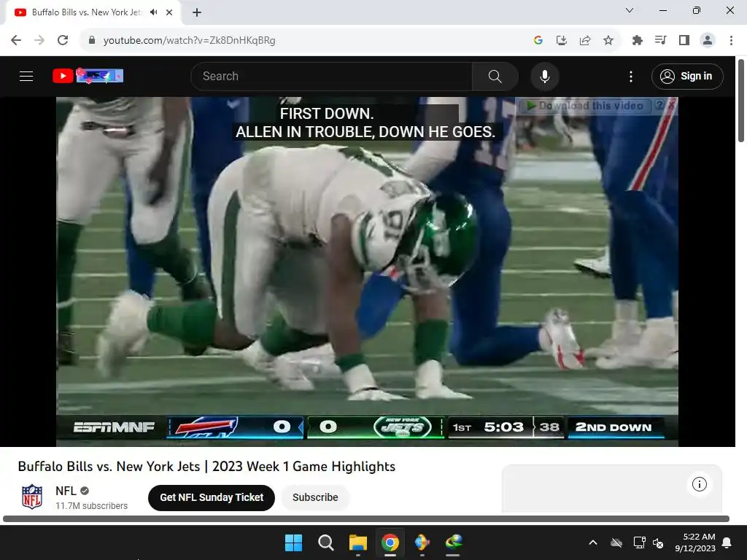Open Windows notifications bell

pyautogui.click(x=727, y=542)
